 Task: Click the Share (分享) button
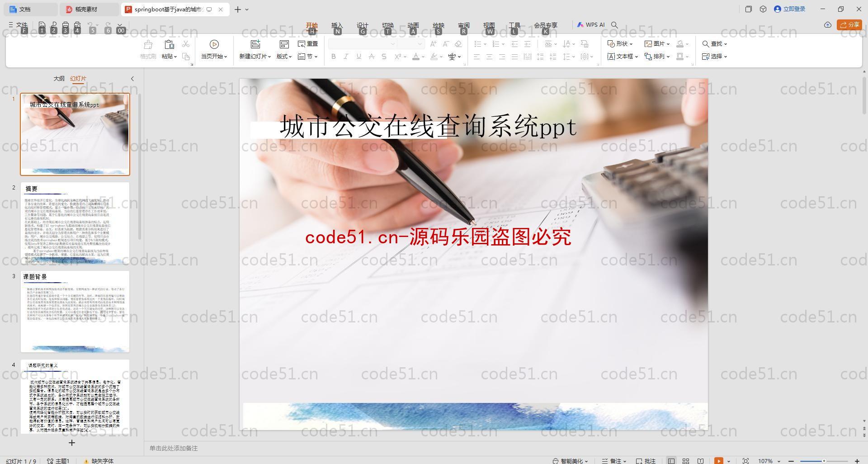(849, 25)
